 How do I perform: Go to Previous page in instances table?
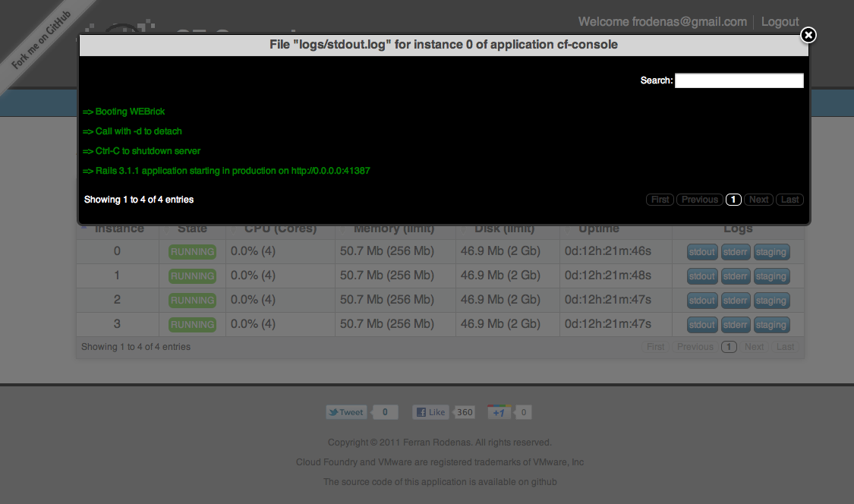point(695,347)
